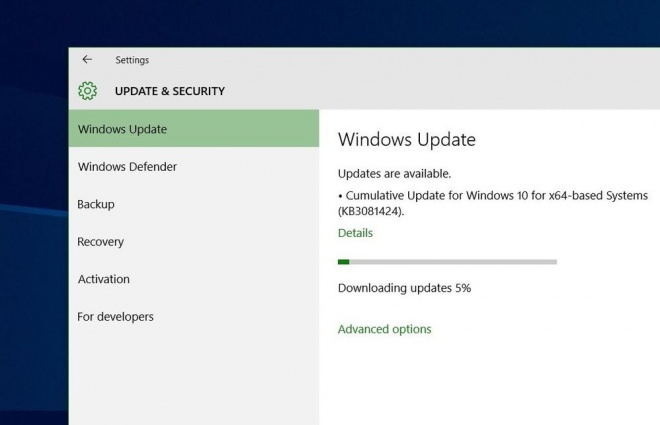Click the Update & Security gear icon

(x=88, y=91)
